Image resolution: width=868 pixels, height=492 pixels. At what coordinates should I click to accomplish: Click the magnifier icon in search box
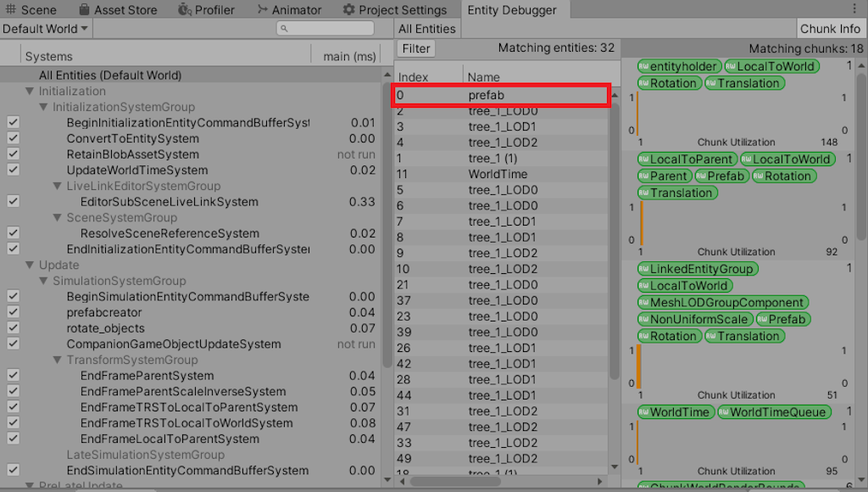(286, 29)
